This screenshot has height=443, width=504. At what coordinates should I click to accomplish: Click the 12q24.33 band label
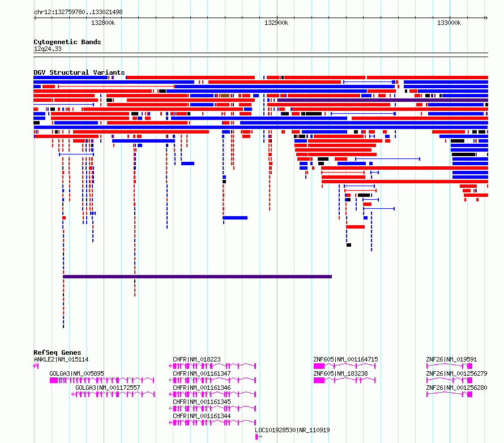point(48,49)
